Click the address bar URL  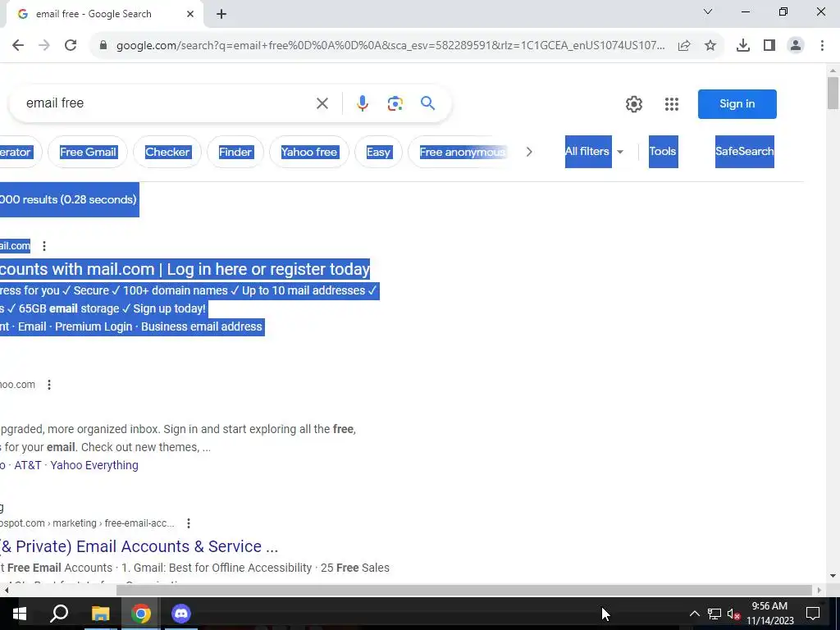(x=390, y=46)
